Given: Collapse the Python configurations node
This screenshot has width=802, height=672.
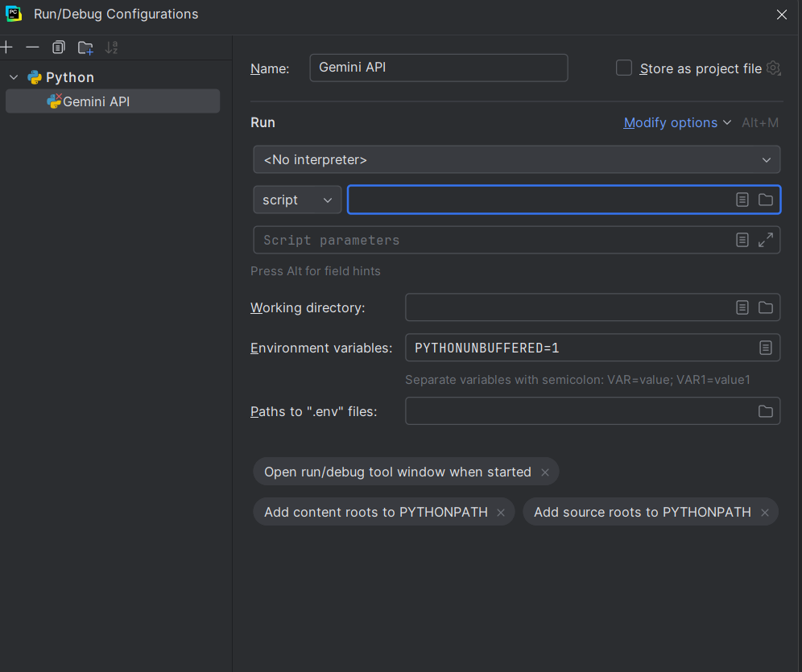Looking at the screenshot, I should (x=14, y=77).
